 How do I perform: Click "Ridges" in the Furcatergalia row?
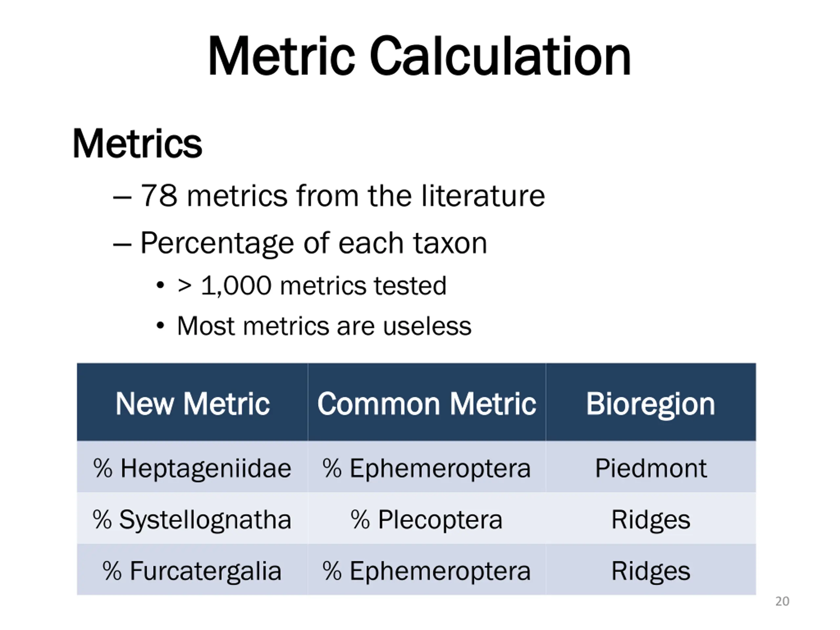click(x=650, y=571)
